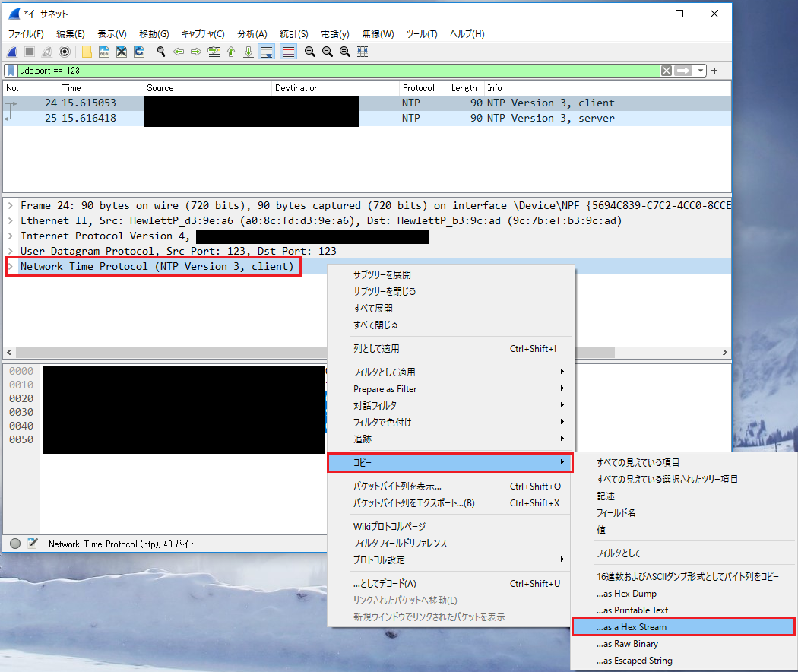Screen dimensions: 798x672
Task: Reload the capture file
Action: tap(139, 52)
